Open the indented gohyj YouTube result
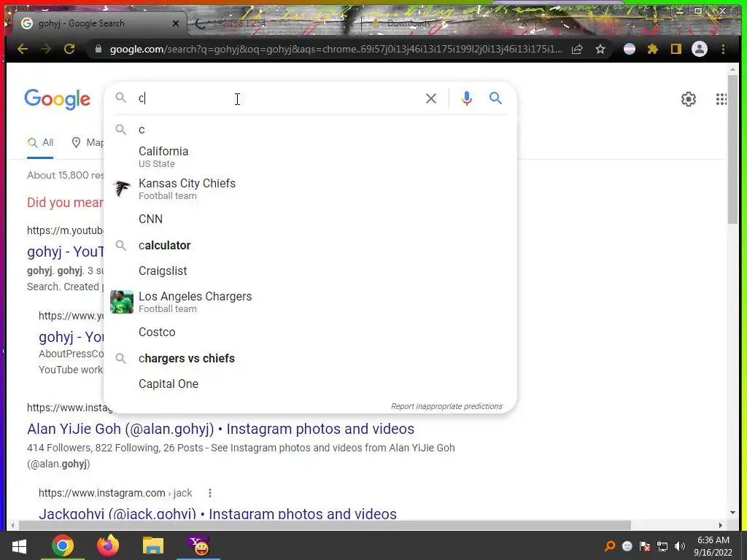Image resolution: width=747 pixels, height=560 pixels. tap(71, 337)
